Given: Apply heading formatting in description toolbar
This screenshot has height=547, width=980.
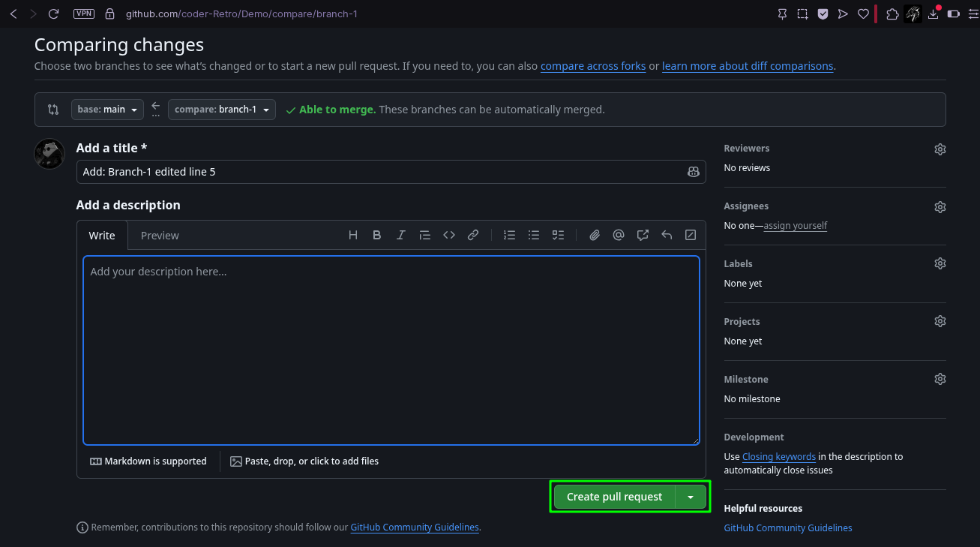Looking at the screenshot, I should (x=353, y=235).
